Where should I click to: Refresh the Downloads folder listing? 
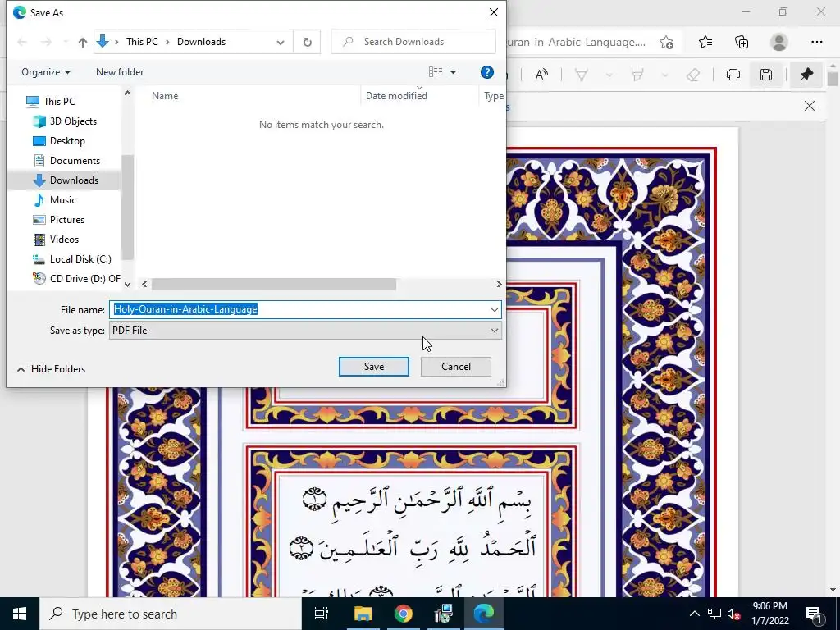(307, 42)
